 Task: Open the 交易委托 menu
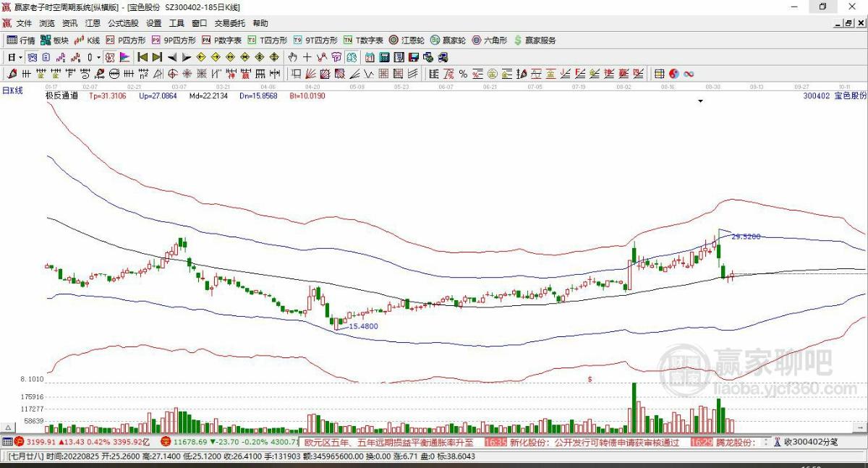(229, 23)
